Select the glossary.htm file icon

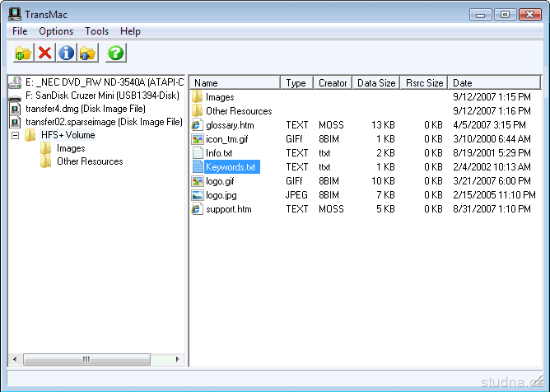point(198,125)
